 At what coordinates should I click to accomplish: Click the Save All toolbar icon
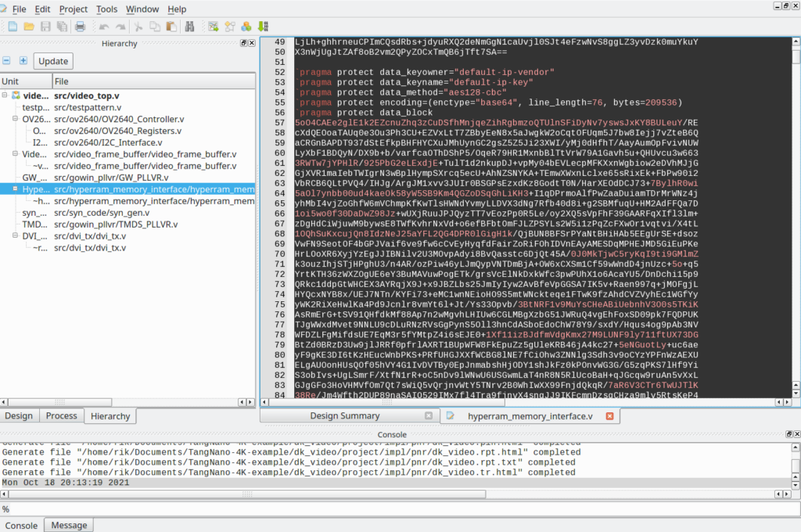[62, 27]
